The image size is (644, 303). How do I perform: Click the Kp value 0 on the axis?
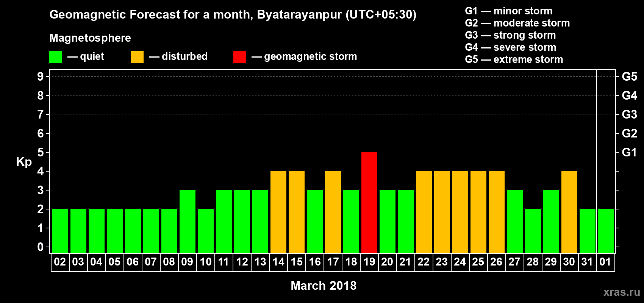click(x=41, y=247)
